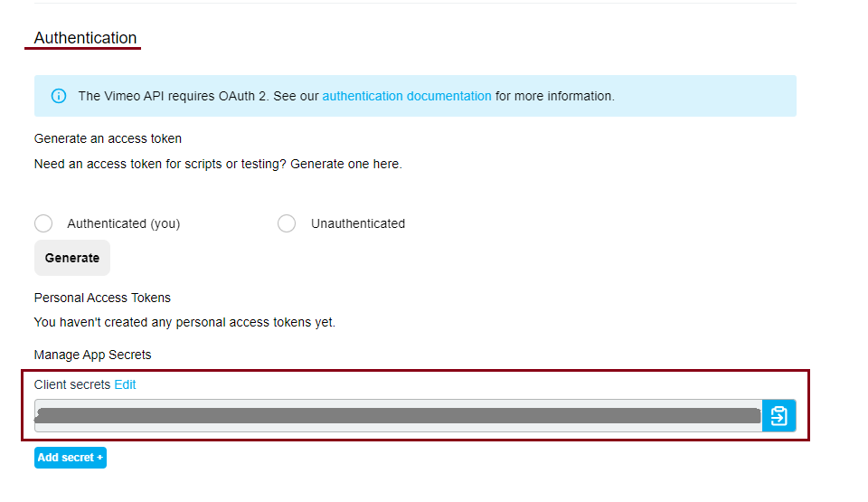Click the "Authenticated (you)" option label text
Viewport: 868px width, 502px height.
123,223
